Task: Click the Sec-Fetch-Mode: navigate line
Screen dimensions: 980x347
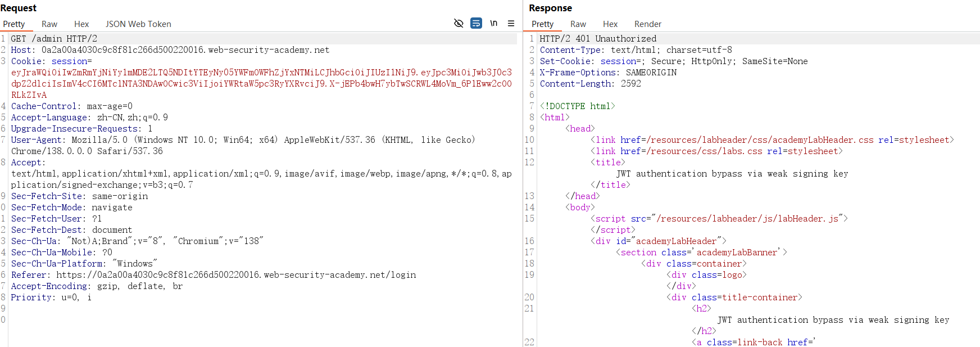Action: click(72, 208)
